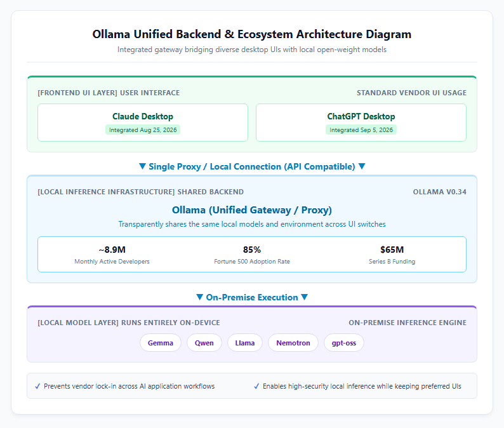The image size is (504, 428).
Task: Click 'Ollama (Unified Gateway / Proxy)' heading
Action: tap(252, 210)
